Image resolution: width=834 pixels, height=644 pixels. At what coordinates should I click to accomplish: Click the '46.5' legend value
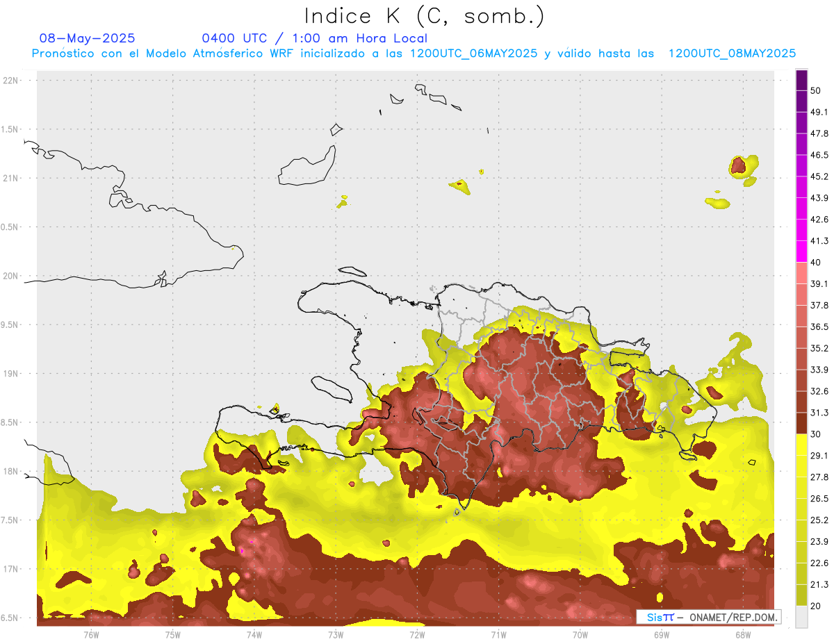tap(819, 155)
